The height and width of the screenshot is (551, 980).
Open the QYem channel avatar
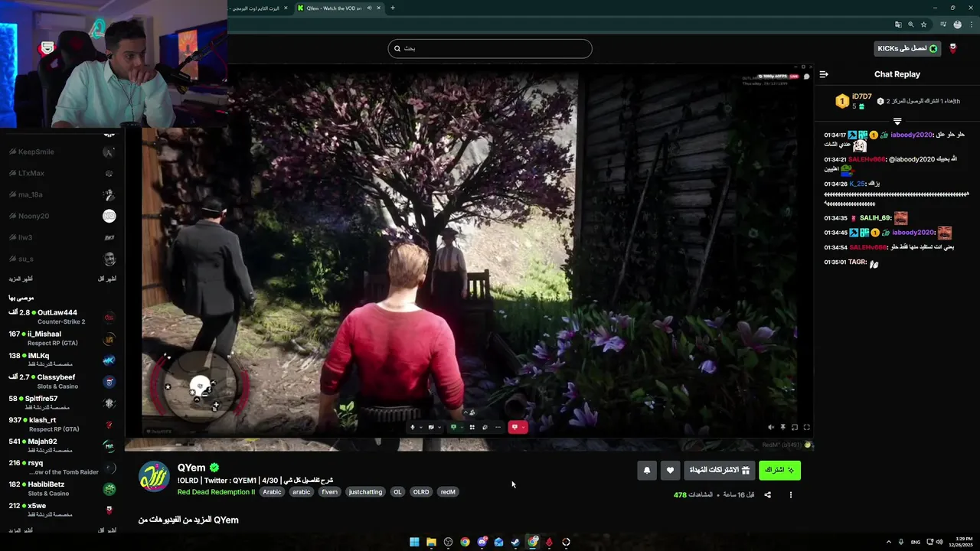coord(154,477)
